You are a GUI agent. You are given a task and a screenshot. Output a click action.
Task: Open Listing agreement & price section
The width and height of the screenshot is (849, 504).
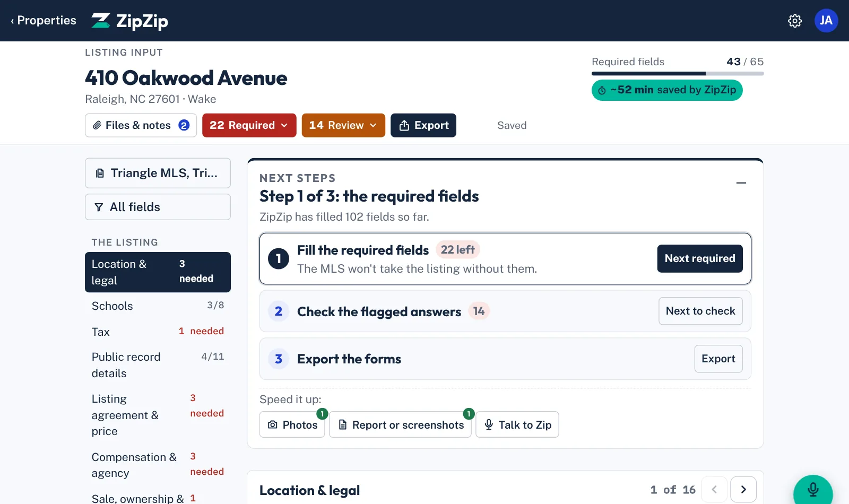[x=158, y=415]
